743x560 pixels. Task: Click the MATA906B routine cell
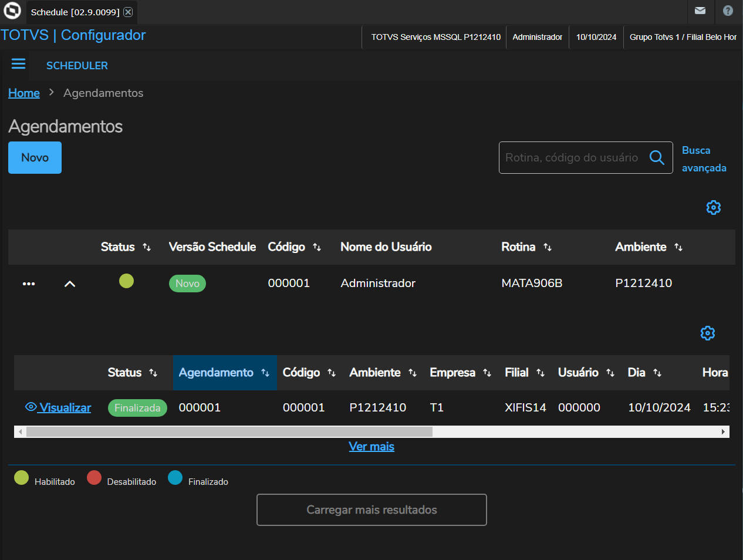[532, 283]
